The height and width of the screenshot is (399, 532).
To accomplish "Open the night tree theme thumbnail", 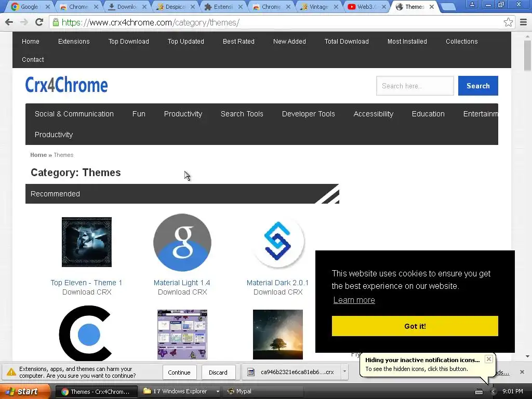I will [x=278, y=334].
